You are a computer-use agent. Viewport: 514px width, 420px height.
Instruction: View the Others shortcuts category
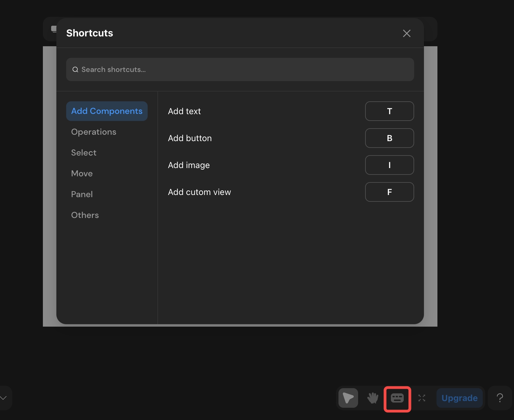(x=85, y=215)
